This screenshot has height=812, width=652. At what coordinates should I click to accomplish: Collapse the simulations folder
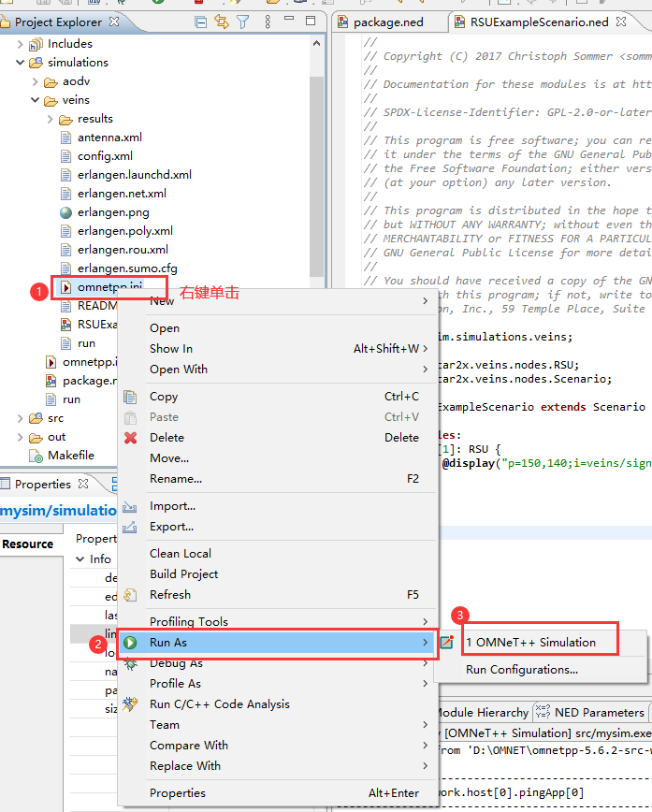pyautogui.click(x=21, y=63)
